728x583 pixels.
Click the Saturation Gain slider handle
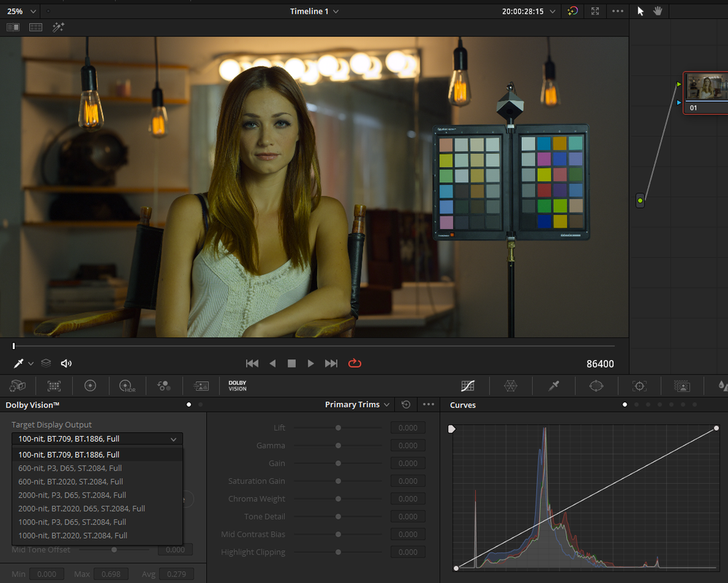[338, 481]
